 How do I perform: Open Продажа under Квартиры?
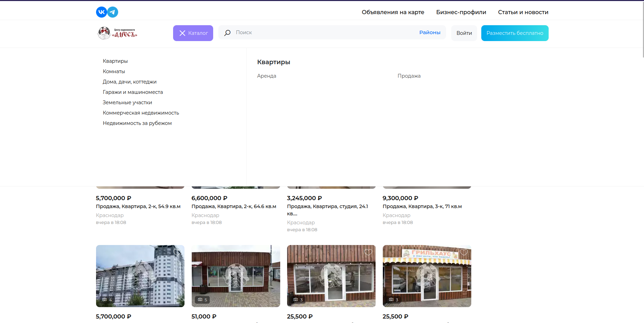coord(409,76)
